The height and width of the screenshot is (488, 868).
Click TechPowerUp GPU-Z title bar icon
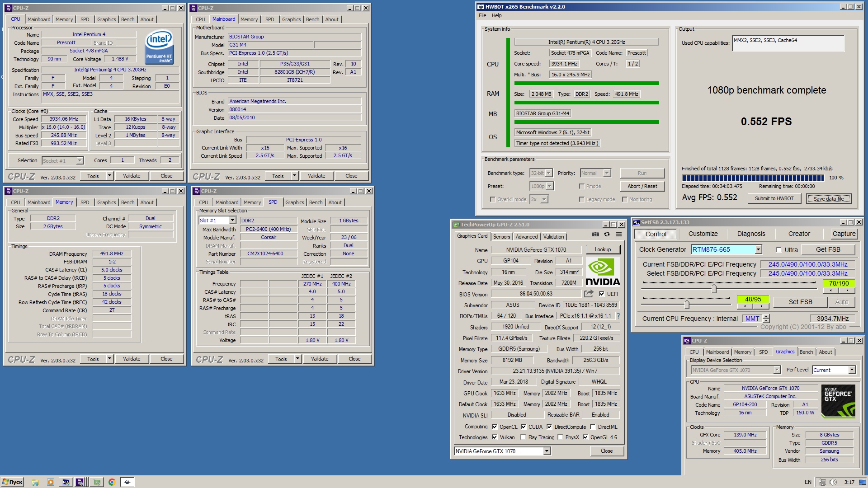point(456,225)
